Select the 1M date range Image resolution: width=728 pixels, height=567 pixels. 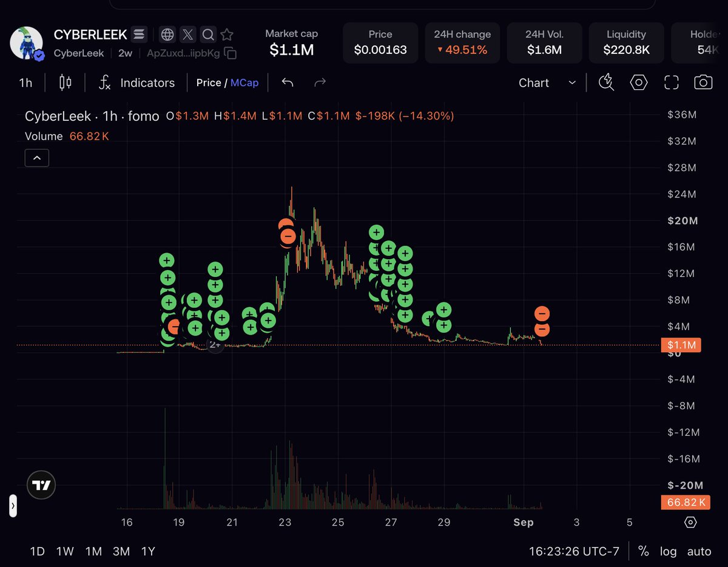point(93,551)
